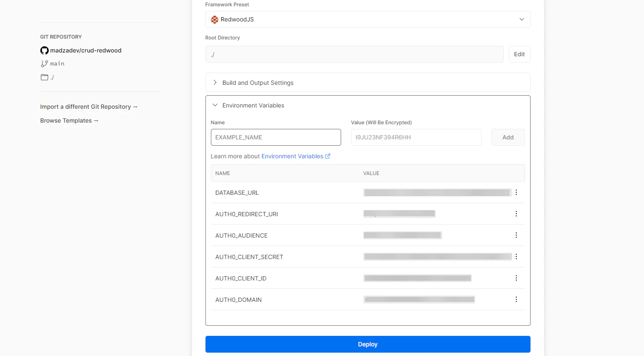Screen dimensions: 644x356
Task: Click the Browse Templates link
Action: [69, 120]
